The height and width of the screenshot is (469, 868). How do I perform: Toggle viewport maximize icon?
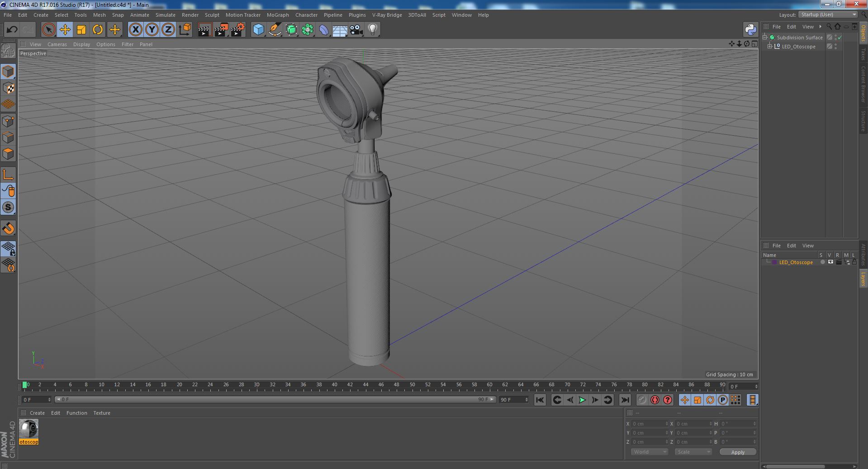click(754, 44)
